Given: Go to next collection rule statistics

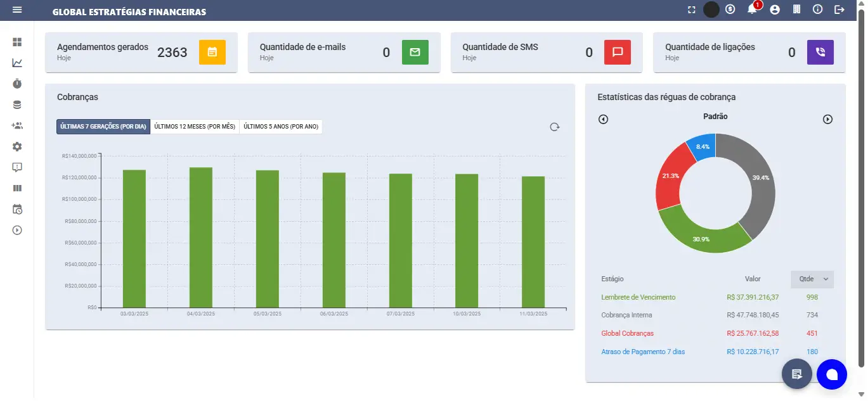Looking at the screenshot, I should (x=827, y=119).
